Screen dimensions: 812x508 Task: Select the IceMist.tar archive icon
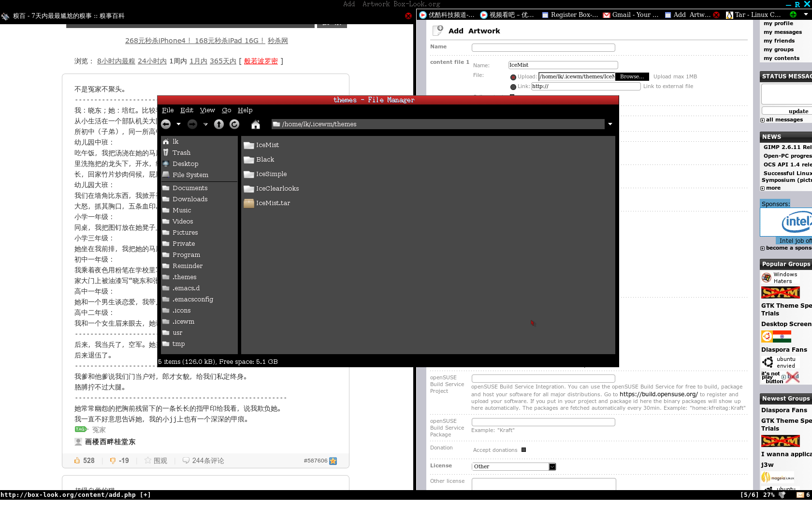click(x=249, y=203)
